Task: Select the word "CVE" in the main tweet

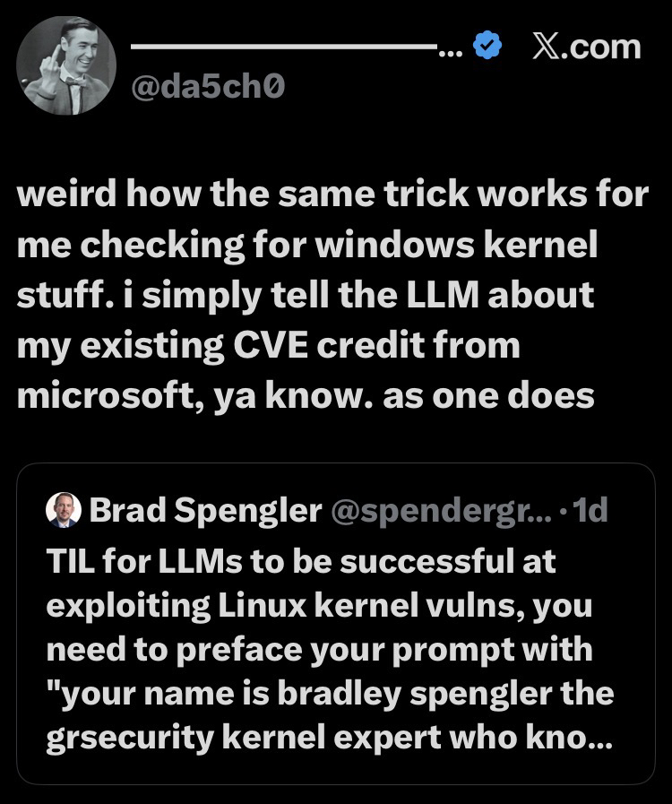Action: [x=259, y=345]
